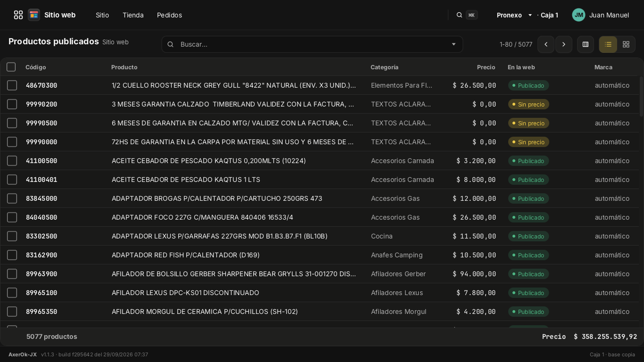Open the Pedidos menu
Viewport: 644px width, 362px height.
click(169, 15)
